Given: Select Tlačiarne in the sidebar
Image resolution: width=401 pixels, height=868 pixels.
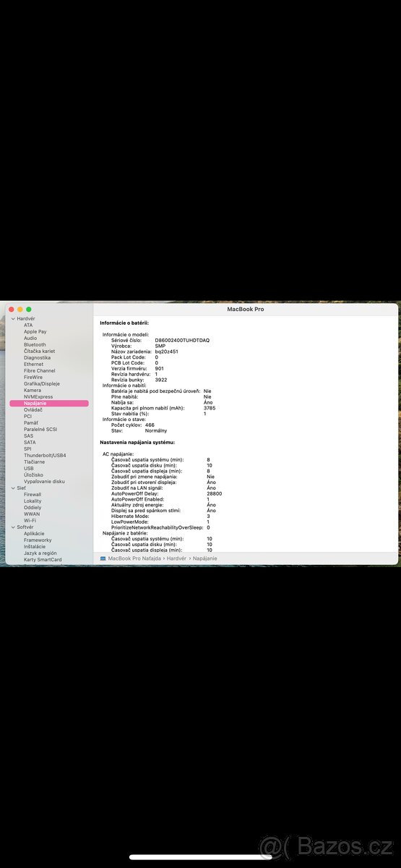Looking at the screenshot, I should point(34,462).
